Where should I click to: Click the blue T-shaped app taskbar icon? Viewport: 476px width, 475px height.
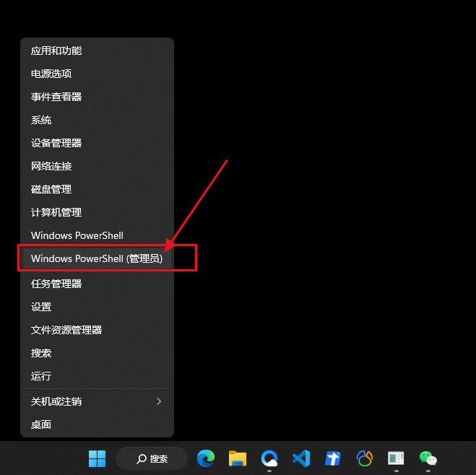click(332, 458)
